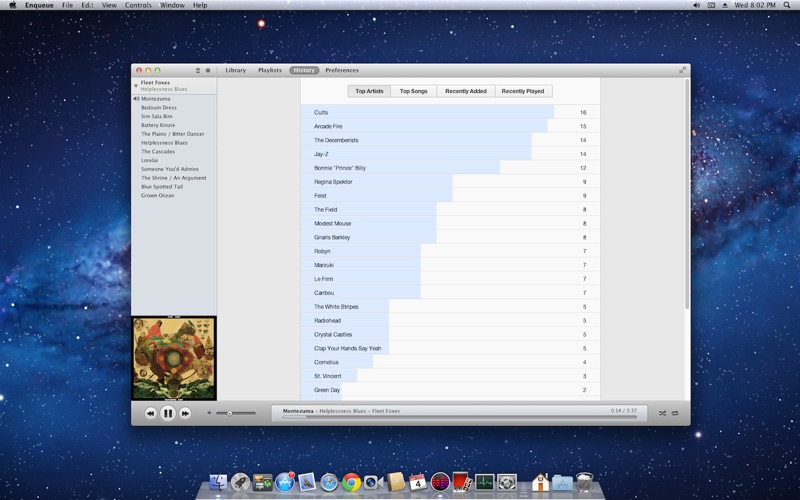The height and width of the screenshot is (500, 800).
Task: Open the Apple menu
Action: pos(13,5)
